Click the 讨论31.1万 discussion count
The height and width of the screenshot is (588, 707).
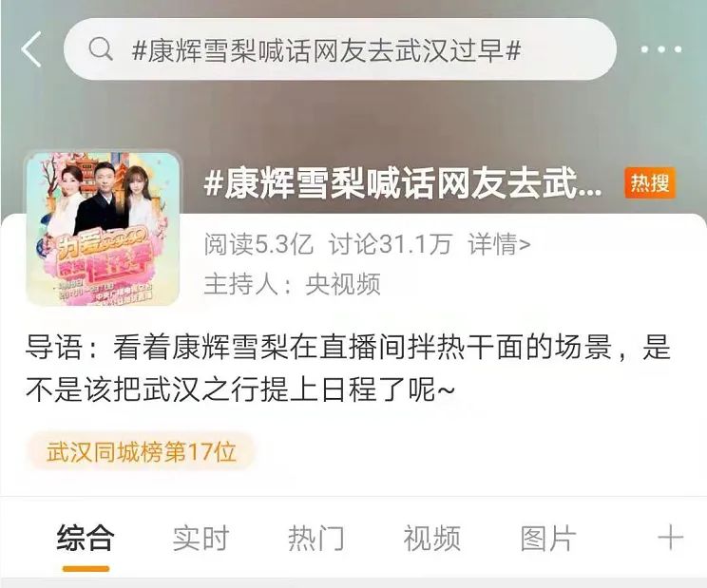(x=390, y=244)
